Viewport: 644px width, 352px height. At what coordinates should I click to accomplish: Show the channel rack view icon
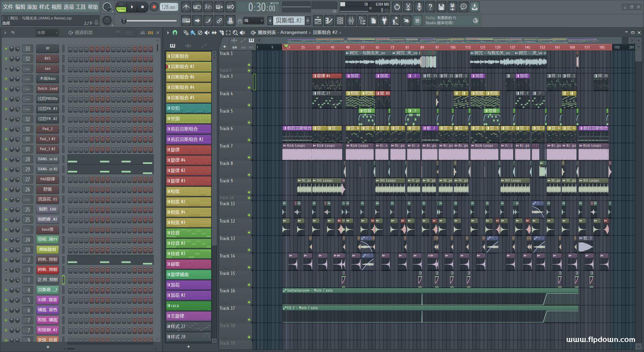click(340, 21)
